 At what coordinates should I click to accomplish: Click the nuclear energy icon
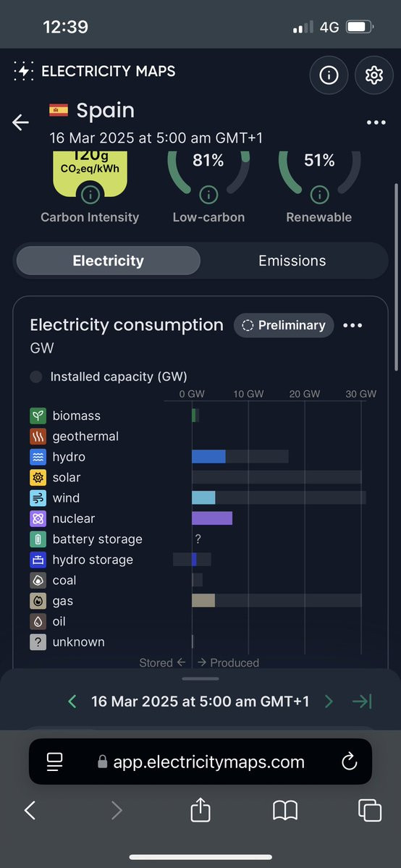tap(38, 518)
